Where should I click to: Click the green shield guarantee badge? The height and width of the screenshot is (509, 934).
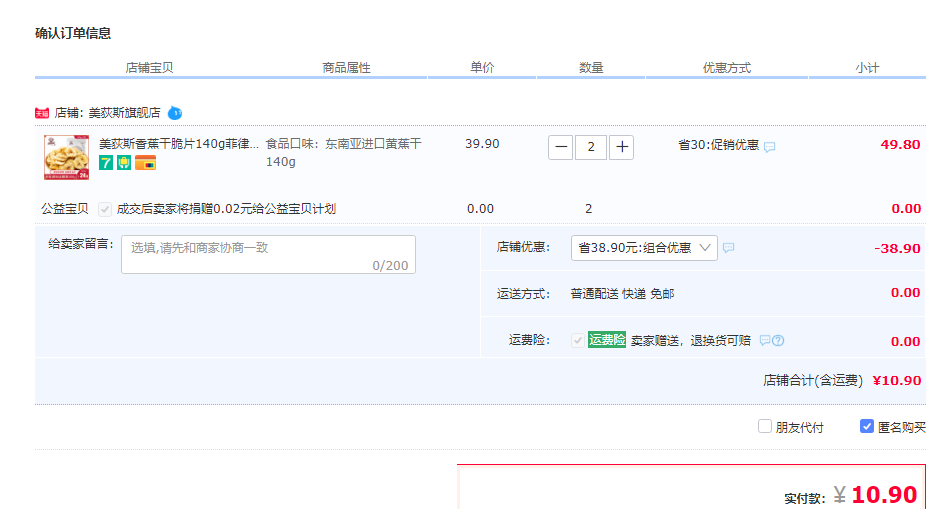pyautogui.click(x=124, y=163)
